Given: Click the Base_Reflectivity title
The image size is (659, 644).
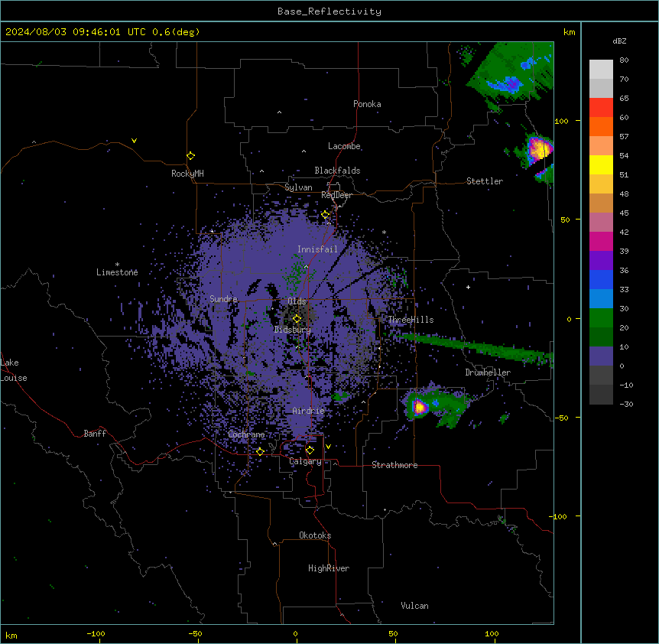Looking at the screenshot, I should click(329, 11).
